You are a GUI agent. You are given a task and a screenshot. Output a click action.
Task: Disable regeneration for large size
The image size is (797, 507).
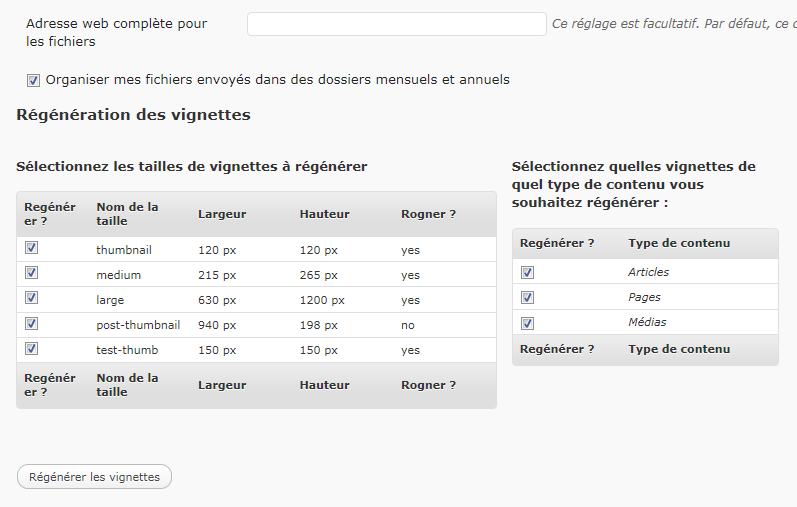point(32,297)
